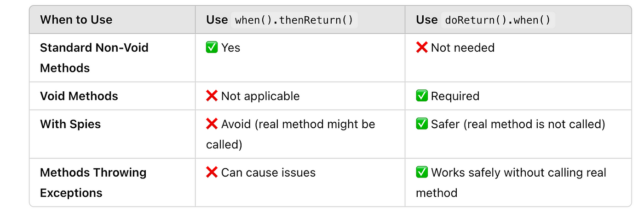Click the Safer real method not called text
Screen dimensions: 644x213
(x=518, y=124)
